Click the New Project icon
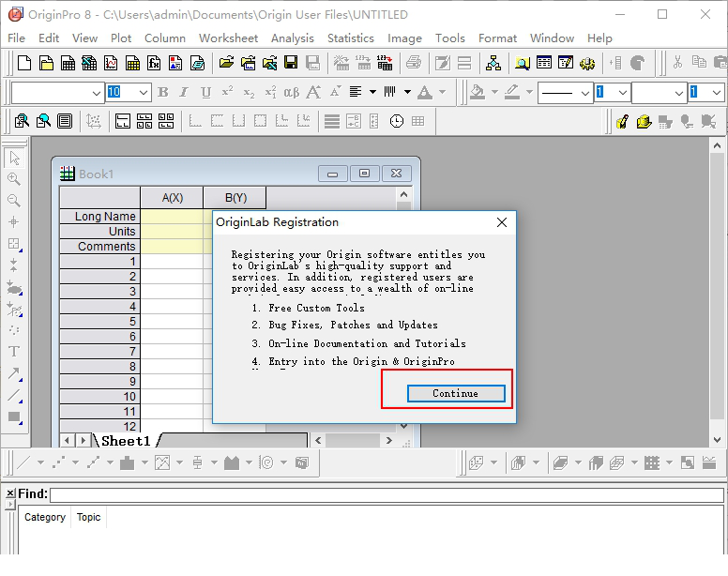 click(x=23, y=63)
